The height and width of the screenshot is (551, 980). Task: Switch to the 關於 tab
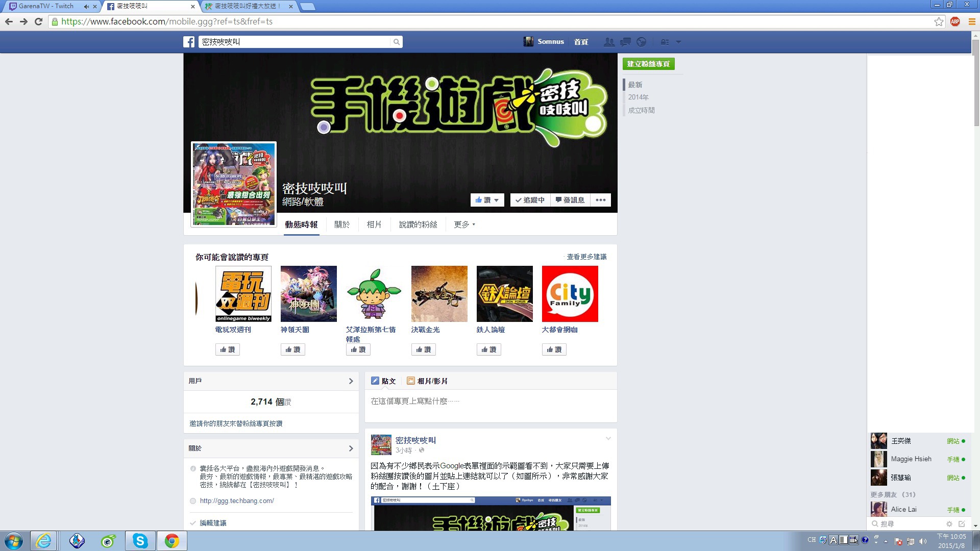tap(342, 224)
